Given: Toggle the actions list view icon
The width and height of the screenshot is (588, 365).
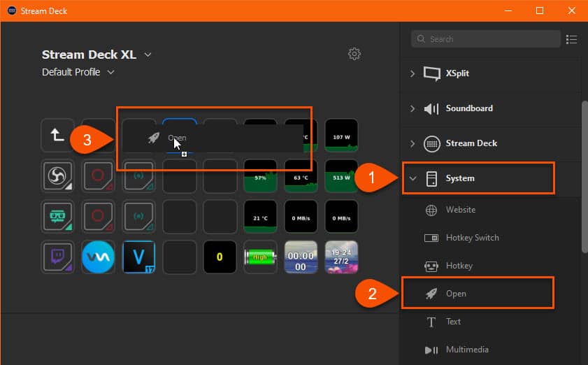Looking at the screenshot, I should tap(571, 39).
